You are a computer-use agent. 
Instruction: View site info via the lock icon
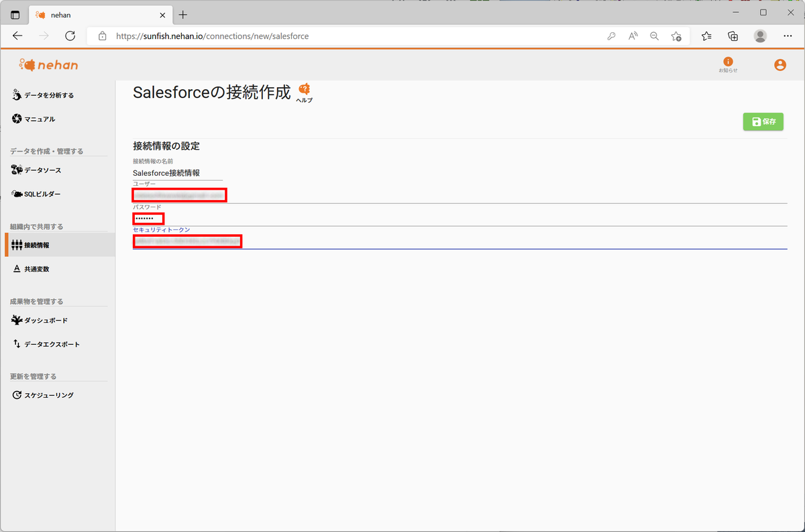(103, 36)
